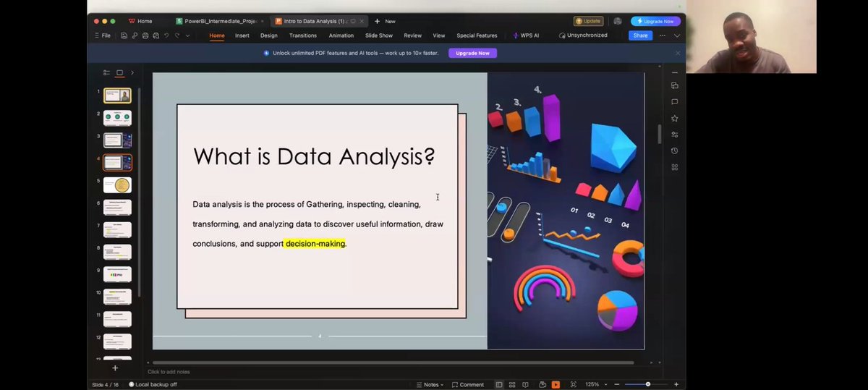Click the Print Preview icon in the quick toolbar

[x=156, y=35]
